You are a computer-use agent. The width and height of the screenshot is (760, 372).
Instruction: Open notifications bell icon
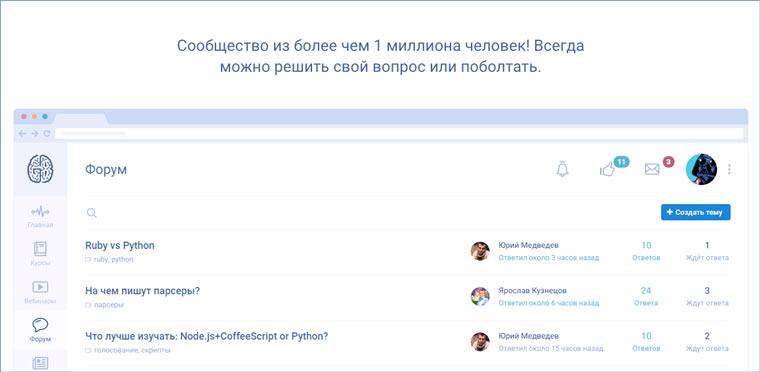(562, 169)
